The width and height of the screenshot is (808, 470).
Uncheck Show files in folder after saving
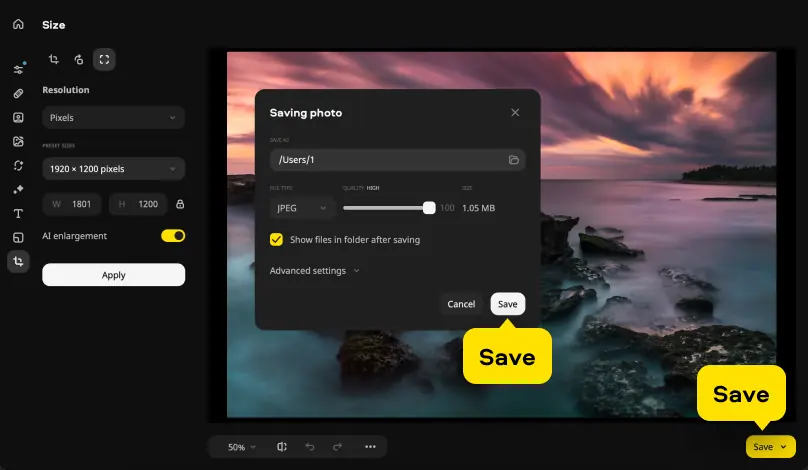pos(277,240)
